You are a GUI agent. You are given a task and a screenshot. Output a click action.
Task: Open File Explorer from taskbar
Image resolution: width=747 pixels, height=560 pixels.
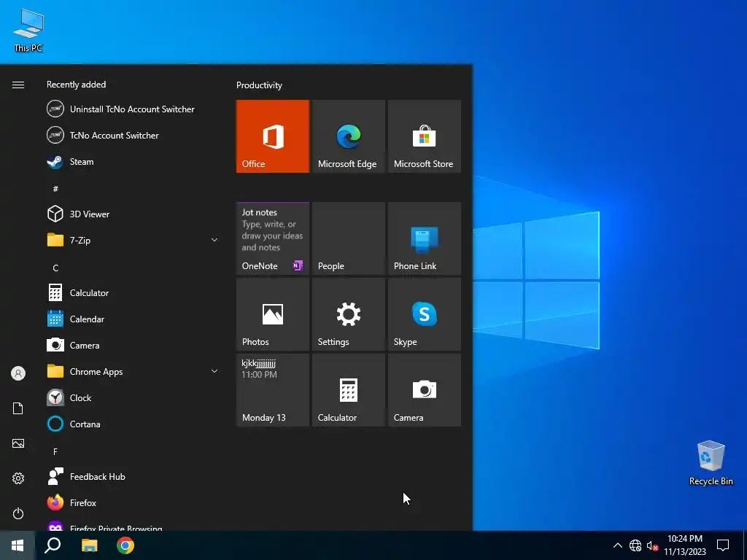point(89,545)
